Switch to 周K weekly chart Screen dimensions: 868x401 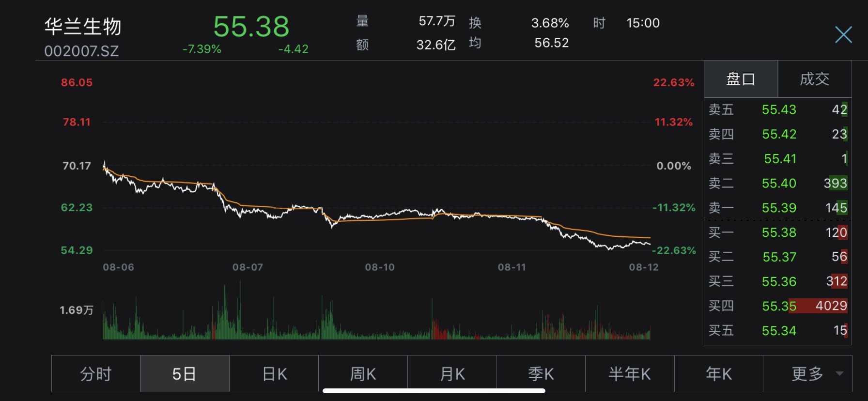(x=363, y=374)
